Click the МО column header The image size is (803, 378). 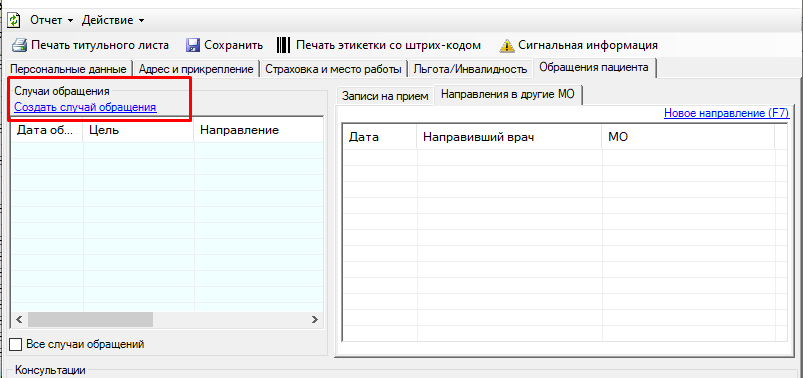688,137
